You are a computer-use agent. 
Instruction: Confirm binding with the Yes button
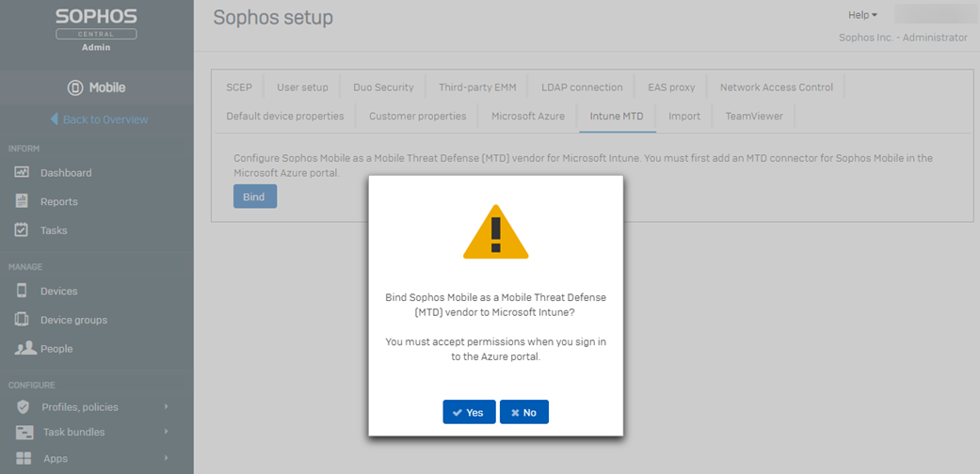470,412
